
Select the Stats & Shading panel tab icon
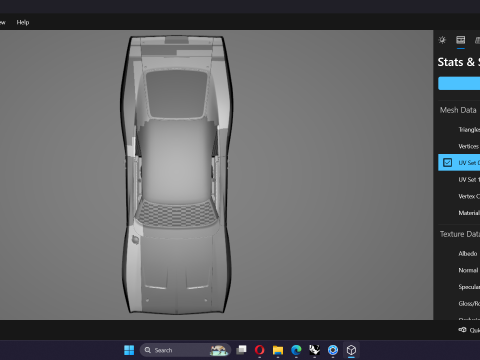pyautogui.click(x=461, y=40)
